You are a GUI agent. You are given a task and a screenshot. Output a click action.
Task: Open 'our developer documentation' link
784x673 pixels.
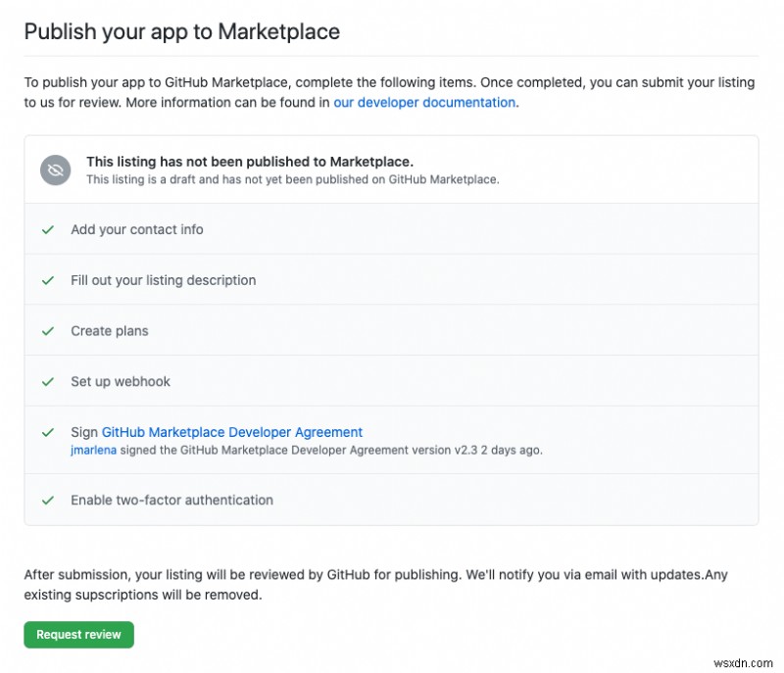tap(422, 102)
